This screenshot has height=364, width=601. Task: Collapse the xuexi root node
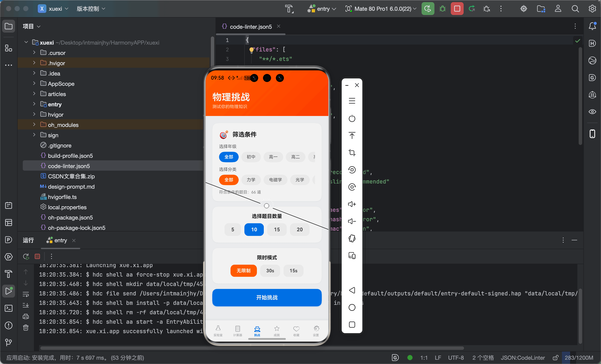click(x=26, y=42)
